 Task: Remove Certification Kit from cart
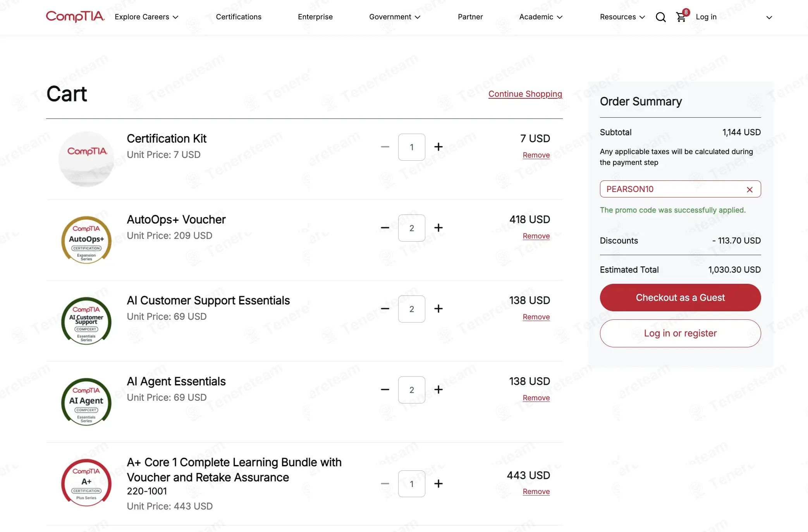point(536,155)
